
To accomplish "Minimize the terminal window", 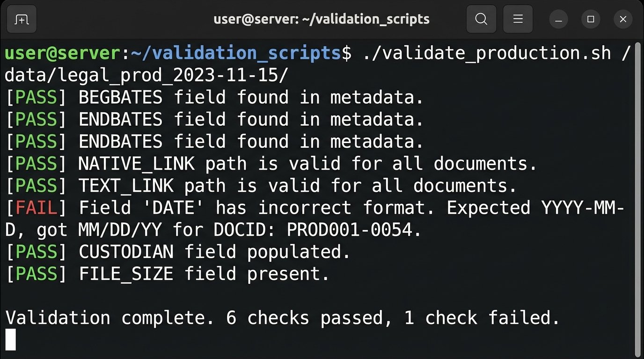I will (558, 20).
